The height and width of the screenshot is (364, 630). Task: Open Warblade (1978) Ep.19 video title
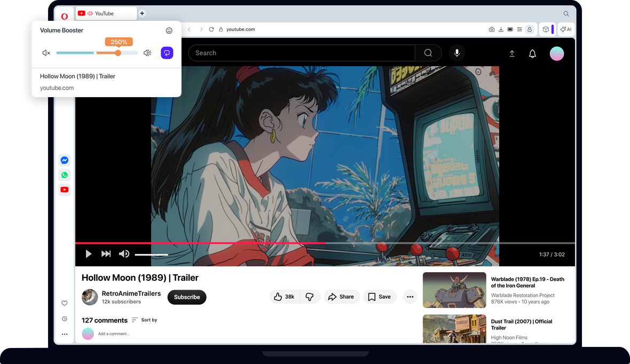[x=527, y=282]
